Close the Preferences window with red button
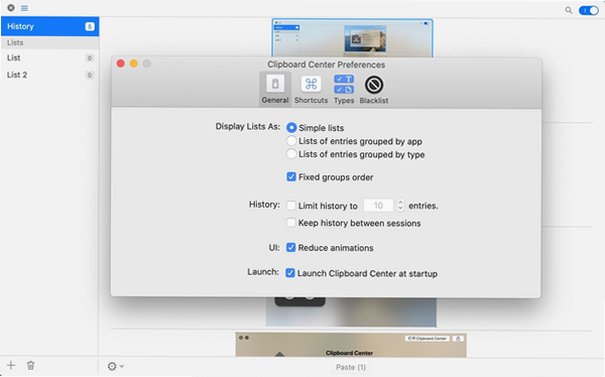Image resolution: width=605 pixels, height=377 pixels. (x=120, y=63)
